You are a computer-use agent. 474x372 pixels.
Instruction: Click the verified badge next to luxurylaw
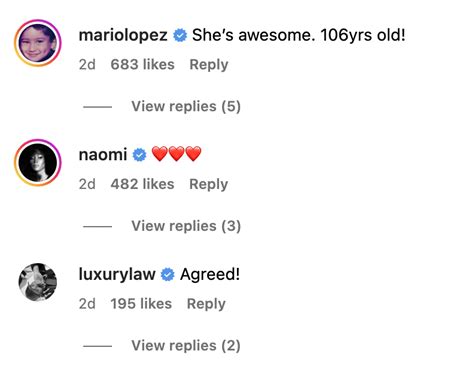tap(168, 275)
